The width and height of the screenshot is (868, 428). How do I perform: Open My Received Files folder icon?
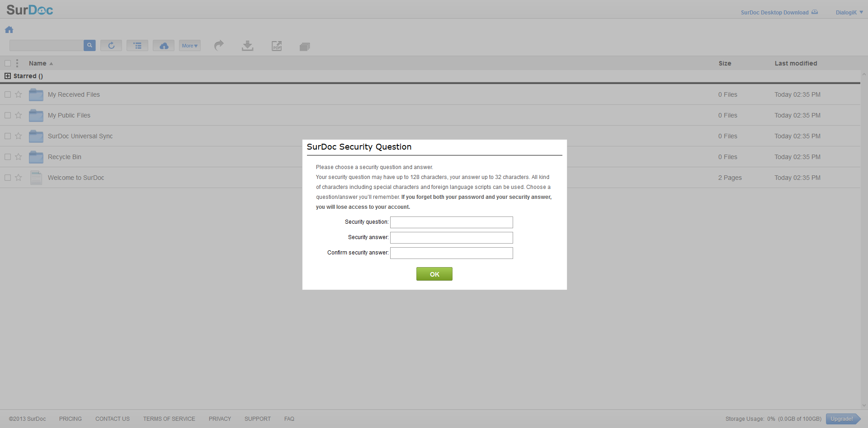pyautogui.click(x=36, y=94)
